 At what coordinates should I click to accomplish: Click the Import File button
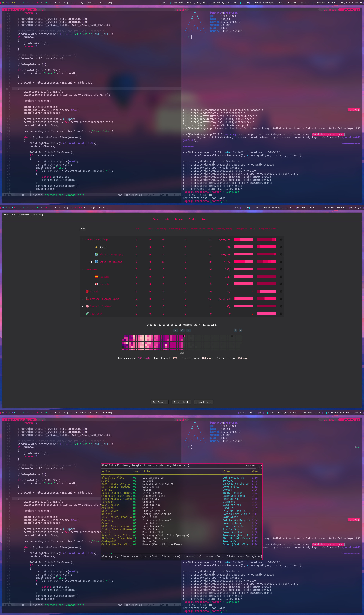(204, 402)
